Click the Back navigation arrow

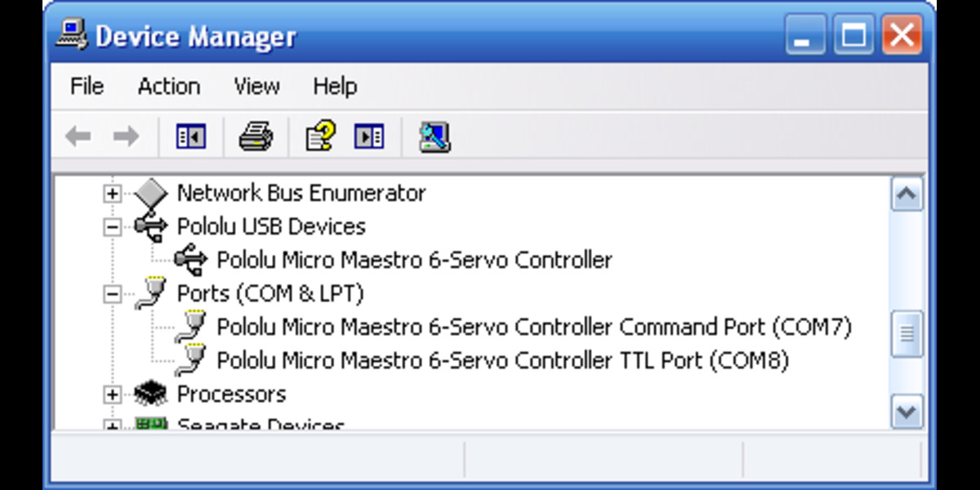(x=78, y=136)
